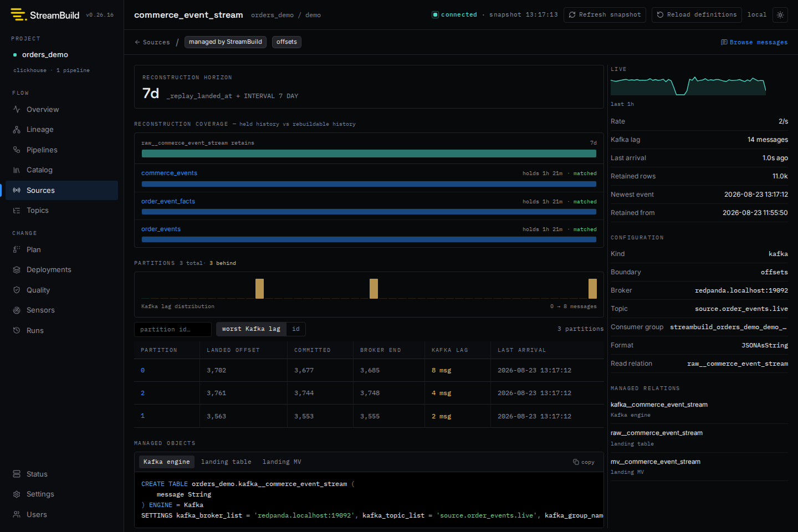Viewport: 798px width, 532px height.
Task: Switch to the landing MV tab
Action: point(282,462)
